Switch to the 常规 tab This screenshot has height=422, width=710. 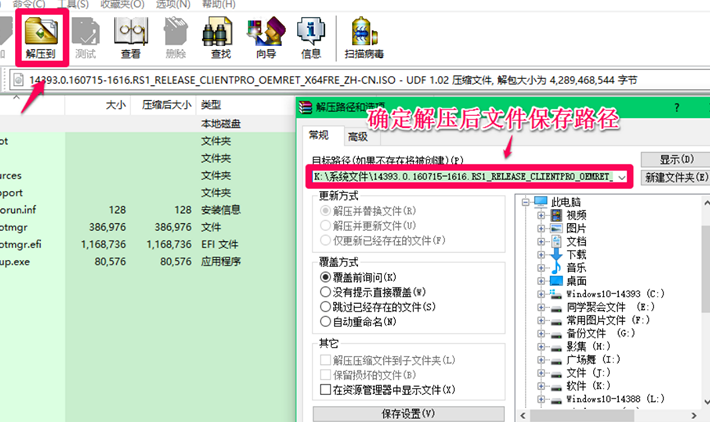(x=320, y=137)
